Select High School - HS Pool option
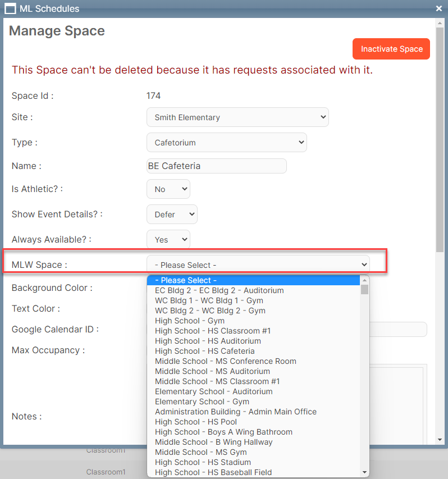 tap(195, 422)
